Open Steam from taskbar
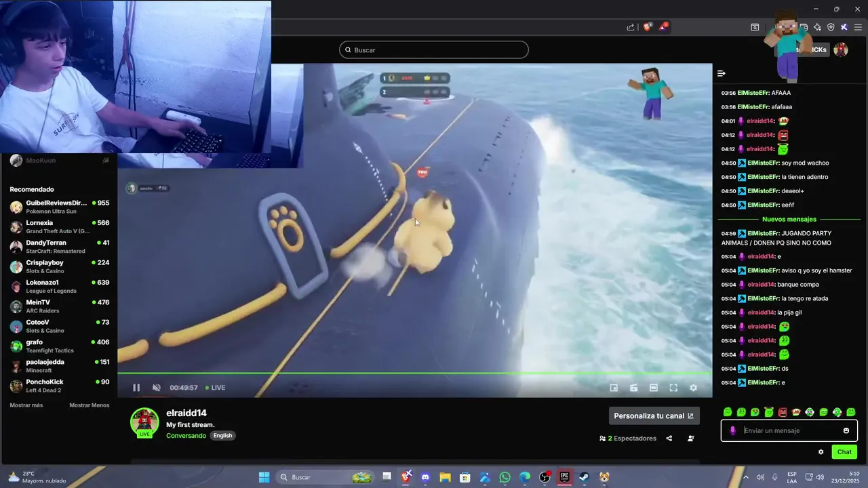This screenshot has height=488, width=868. (x=584, y=477)
